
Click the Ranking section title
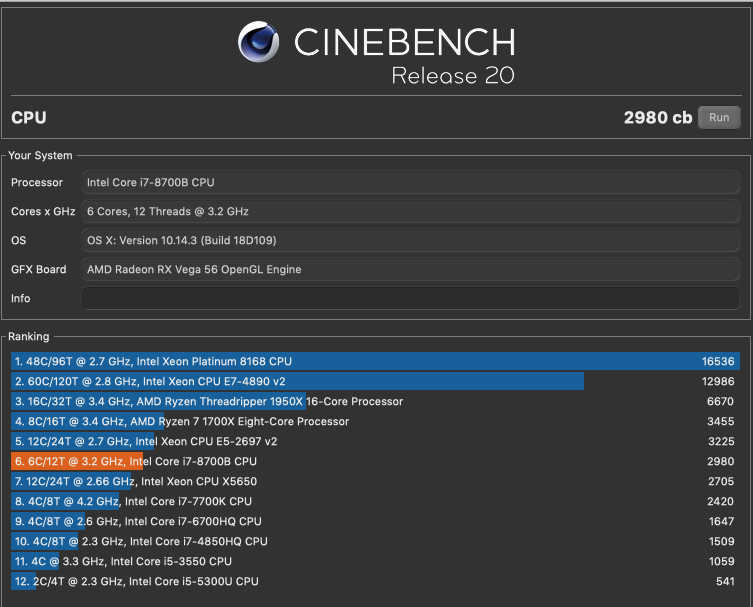point(29,336)
